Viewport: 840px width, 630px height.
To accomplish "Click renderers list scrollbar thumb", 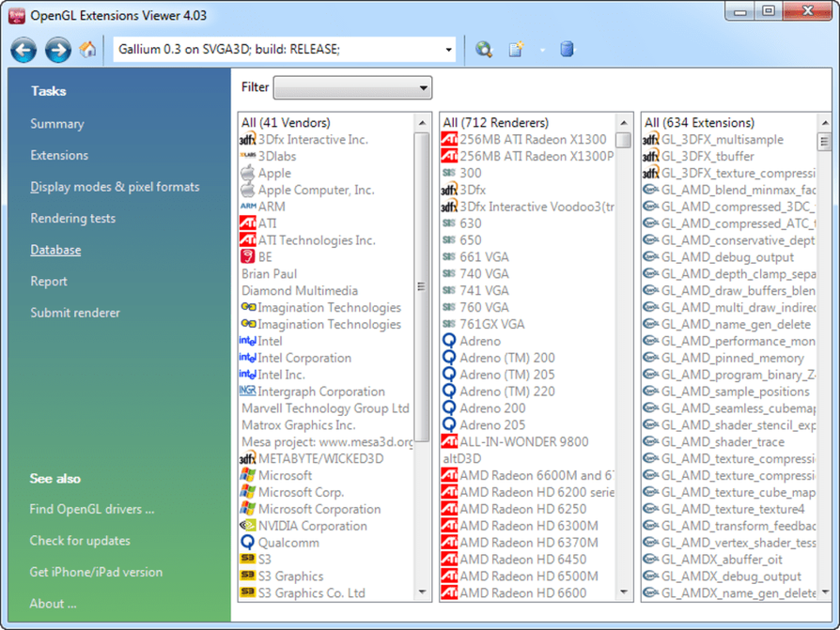I will [624, 140].
